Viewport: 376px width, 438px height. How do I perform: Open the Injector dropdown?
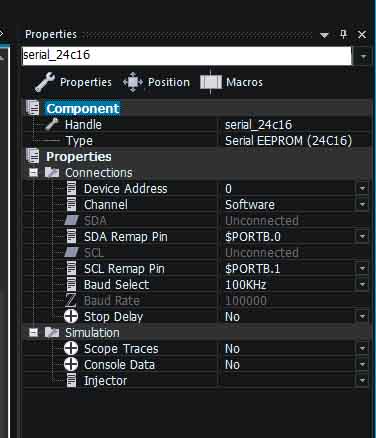coord(362,381)
